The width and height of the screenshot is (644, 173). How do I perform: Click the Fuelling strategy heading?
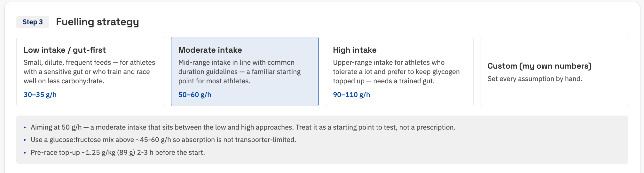click(98, 22)
